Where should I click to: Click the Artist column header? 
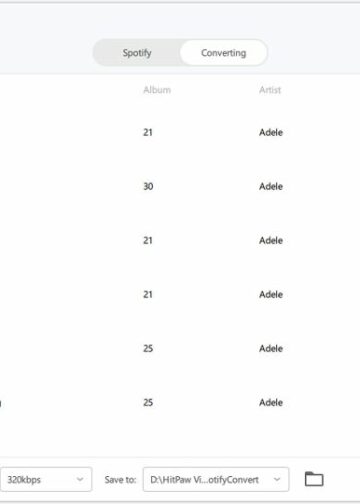click(270, 90)
